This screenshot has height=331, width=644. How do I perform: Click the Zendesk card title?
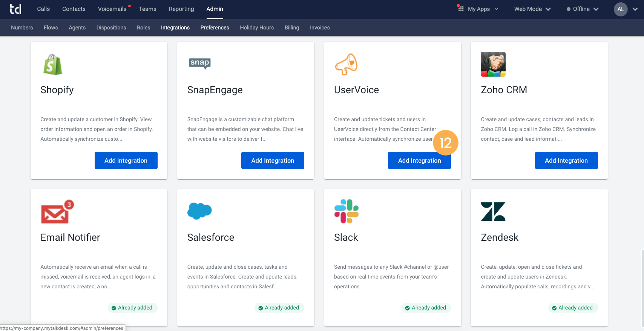(x=500, y=237)
